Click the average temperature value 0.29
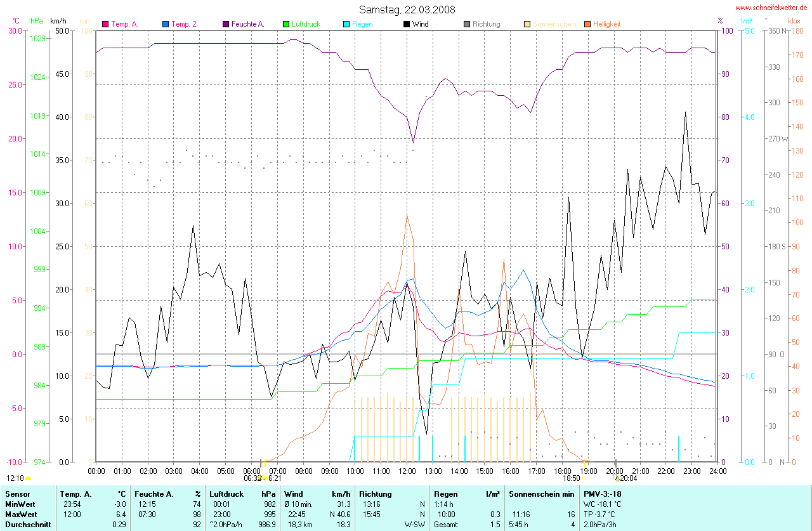Screen dimensions: 812x531 (120, 525)
